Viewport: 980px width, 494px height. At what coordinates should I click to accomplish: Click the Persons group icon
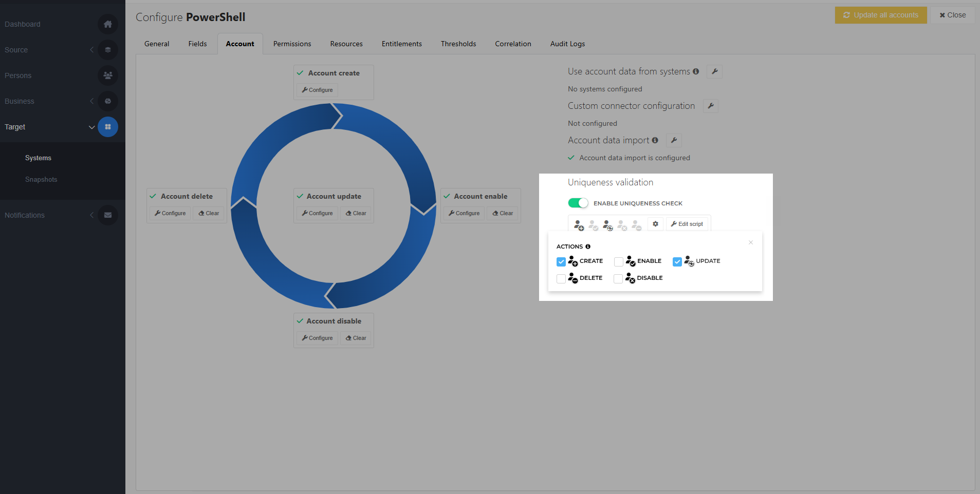coord(108,75)
